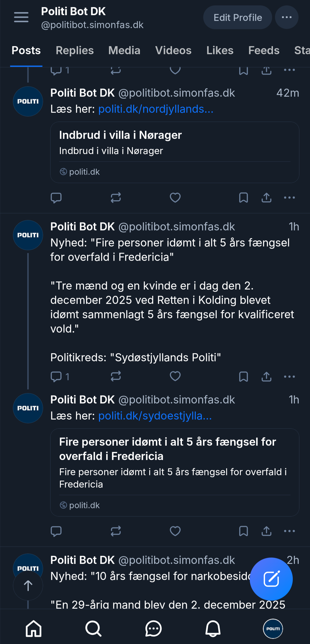Open more options for the Nørager post
Viewport: 310px width, 644px height.
click(289, 198)
